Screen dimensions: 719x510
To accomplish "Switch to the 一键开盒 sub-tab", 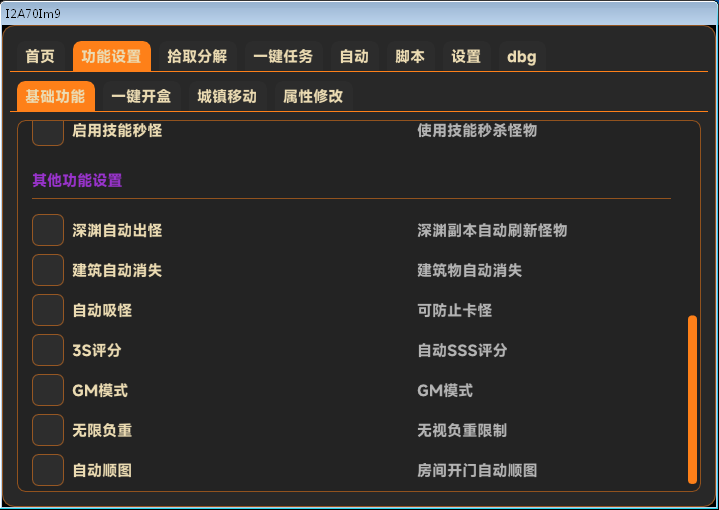I will (141, 96).
